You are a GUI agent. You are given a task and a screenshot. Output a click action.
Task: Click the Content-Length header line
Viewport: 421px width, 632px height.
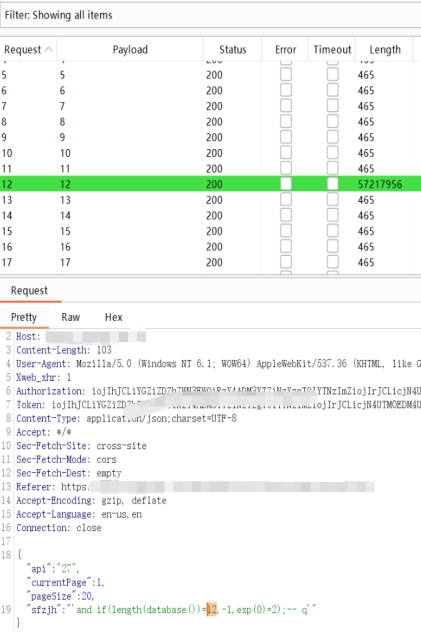pyautogui.click(x=64, y=350)
